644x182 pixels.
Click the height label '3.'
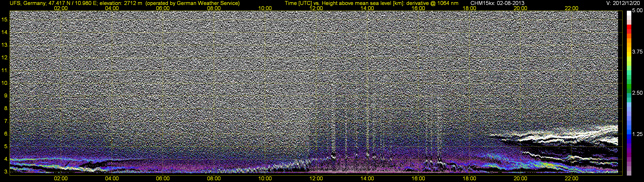pyautogui.click(x=6, y=172)
